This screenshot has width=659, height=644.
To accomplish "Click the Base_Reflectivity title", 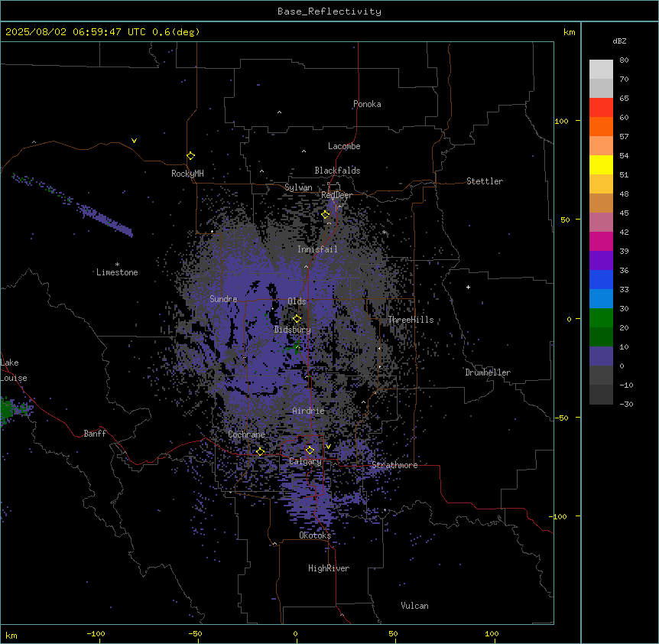I will tap(329, 11).
